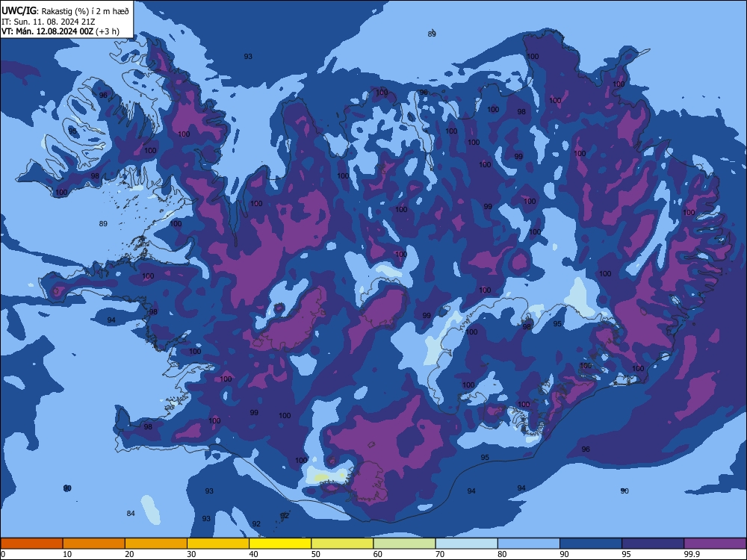Select the purple above-99.9 legend swatch
This screenshot has width=747, height=560.
tap(715, 544)
